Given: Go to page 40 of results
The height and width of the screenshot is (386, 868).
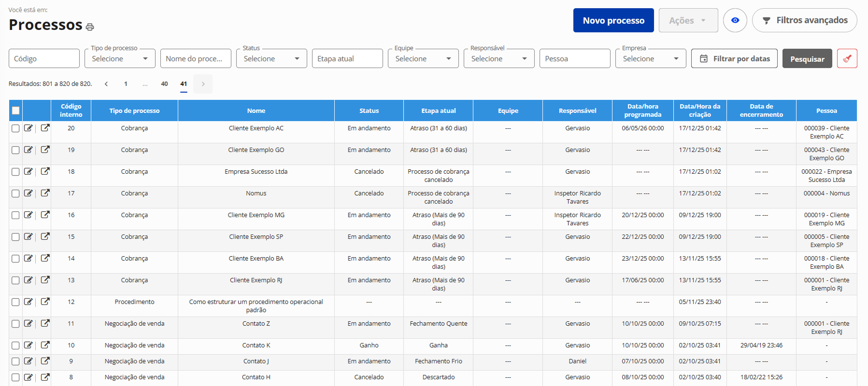Looking at the screenshot, I should [x=164, y=84].
